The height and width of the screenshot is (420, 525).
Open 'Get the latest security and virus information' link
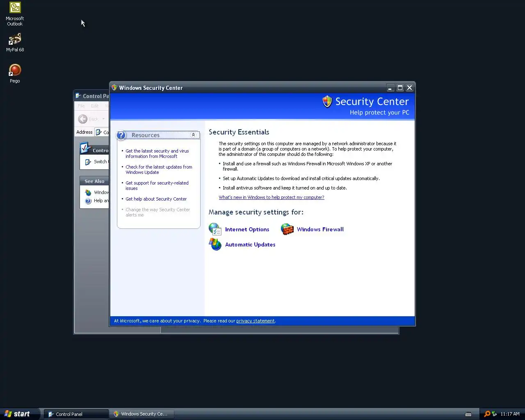[x=157, y=154]
